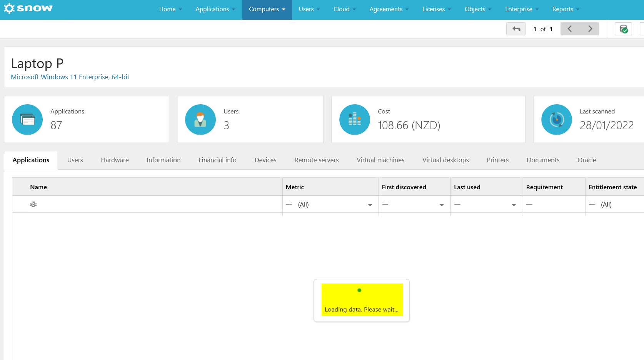Open the Users menu in top navigation
Screen dimensions: 644x360
pyautogui.click(x=309, y=9)
